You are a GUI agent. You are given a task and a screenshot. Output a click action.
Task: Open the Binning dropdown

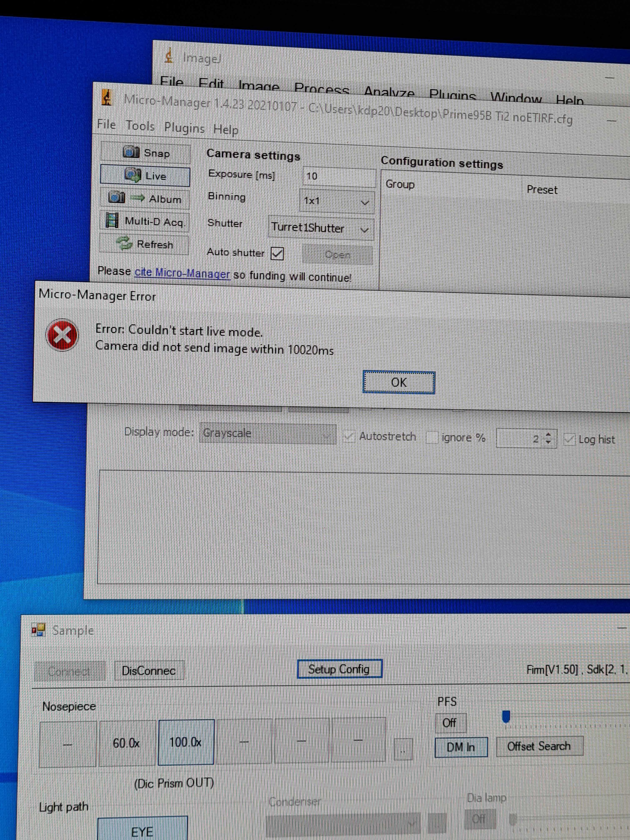coord(336,201)
